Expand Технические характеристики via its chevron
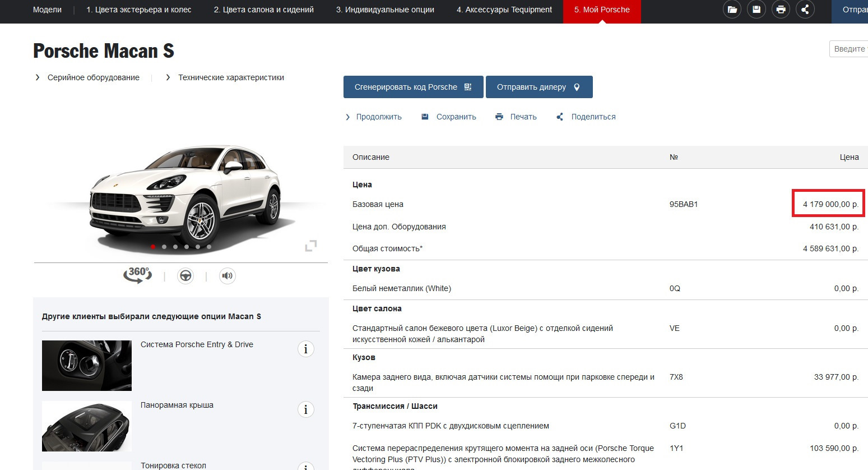The image size is (868, 470). (168, 77)
